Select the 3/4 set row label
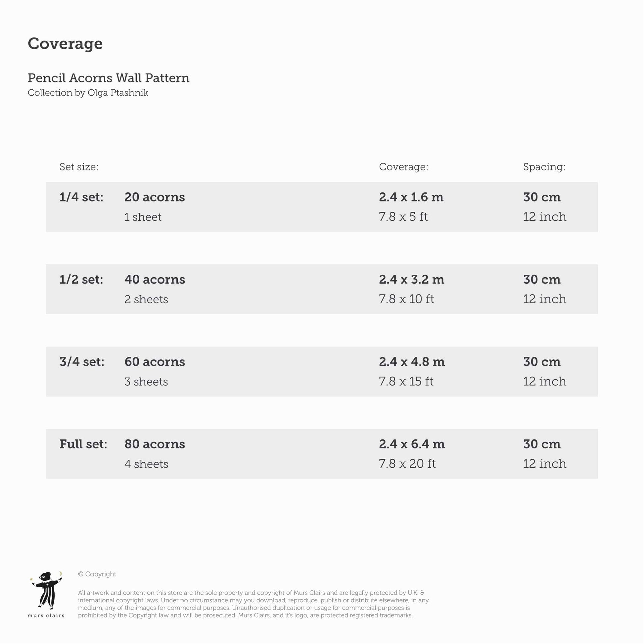Screen dimensions: 644x644 point(82,362)
